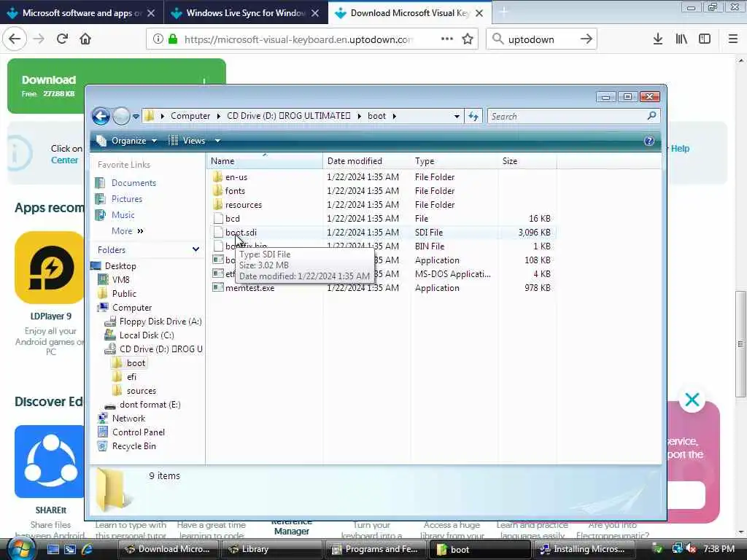747x560 pixels.
Task: Select sources folder in the tree
Action: pyautogui.click(x=141, y=391)
